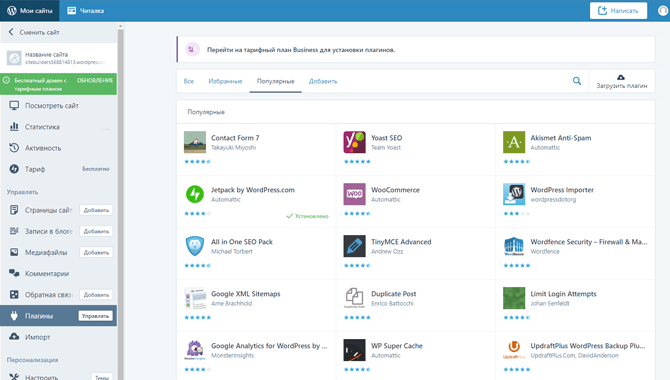Click the "Установлено" status on Jetpack
Screen dimensions: 670x380
(x=307, y=216)
